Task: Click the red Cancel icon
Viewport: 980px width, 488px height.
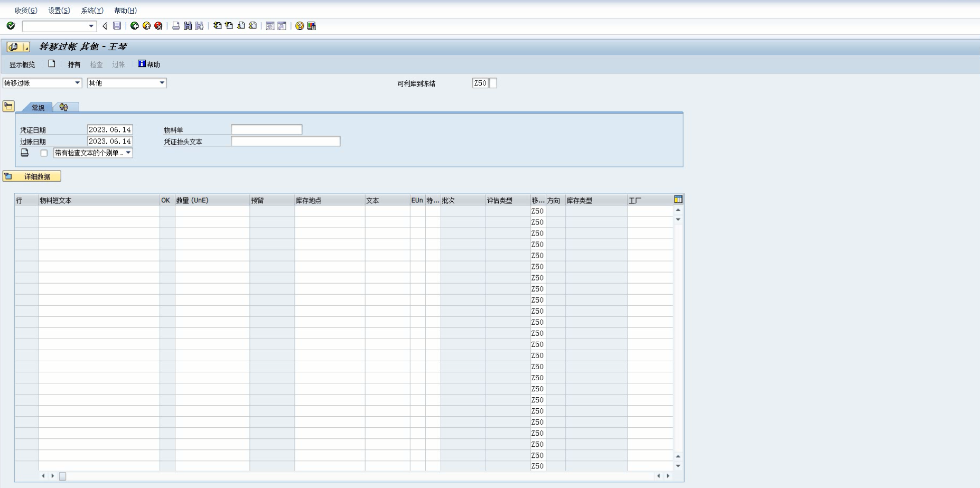Action: tap(158, 26)
